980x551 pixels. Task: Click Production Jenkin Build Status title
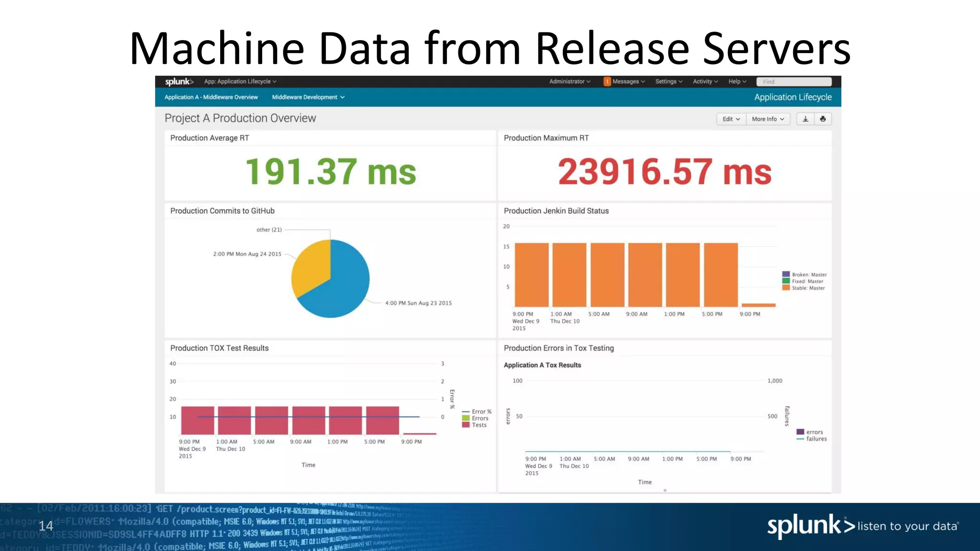point(557,211)
